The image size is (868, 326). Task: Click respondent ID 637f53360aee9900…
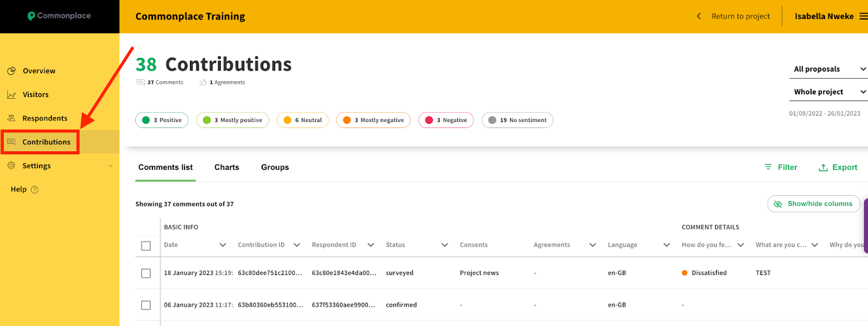point(343,305)
